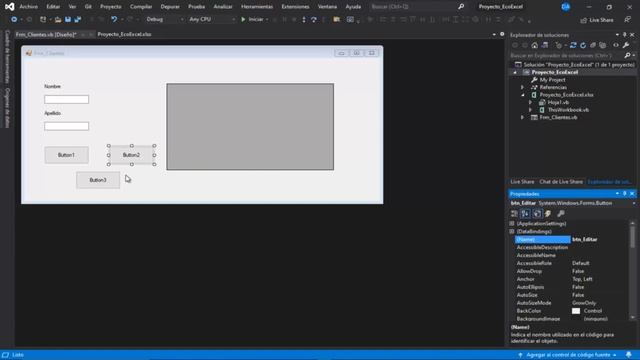Click wrench Properties icon in Solution Explorer
This screenshot has height=360, width=640.
(626, 45)
